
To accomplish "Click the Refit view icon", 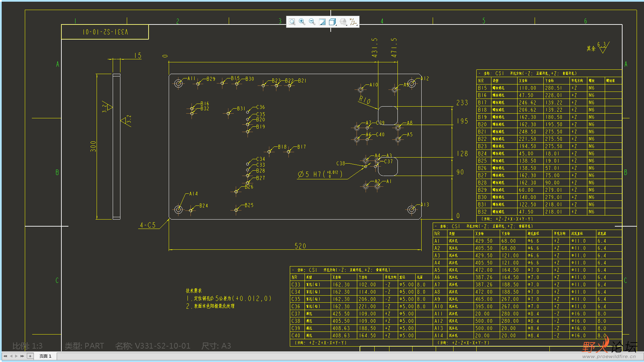I will coord(292,22).
